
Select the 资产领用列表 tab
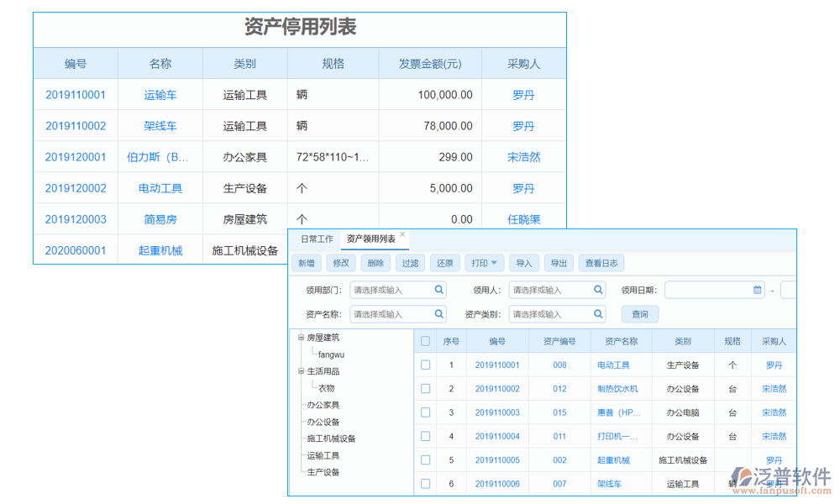click(x=370, y=238)
